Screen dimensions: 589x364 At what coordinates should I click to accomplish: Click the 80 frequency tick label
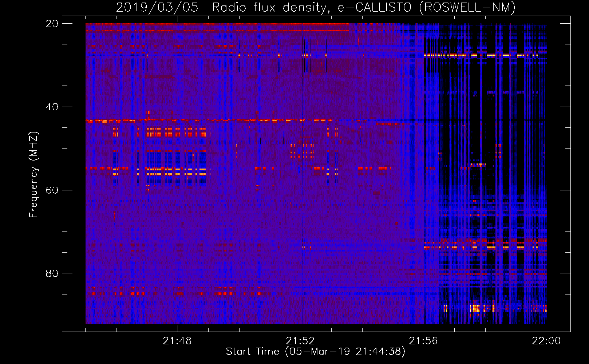pos(52,273)
